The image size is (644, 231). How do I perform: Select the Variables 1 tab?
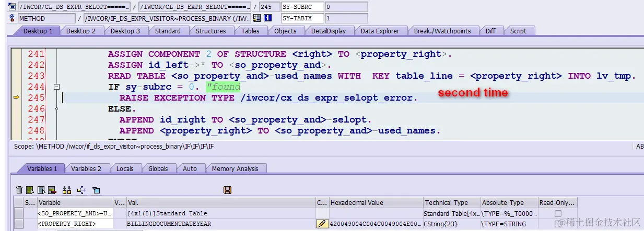[x=42, y=168]
